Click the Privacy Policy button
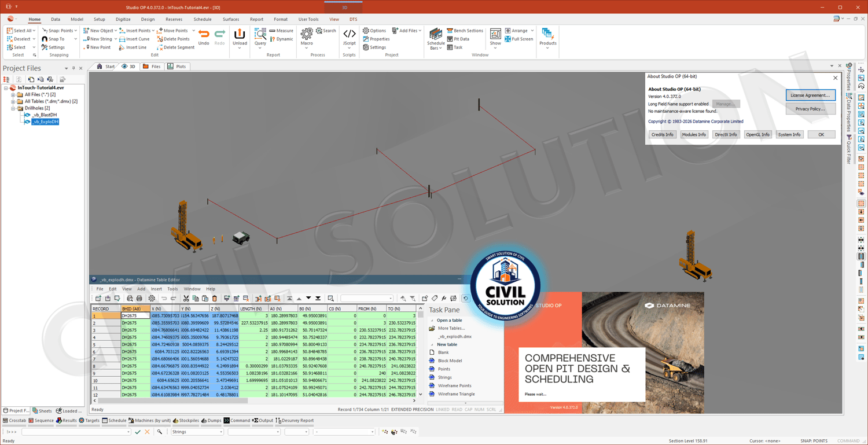 [x=810, y=109]
